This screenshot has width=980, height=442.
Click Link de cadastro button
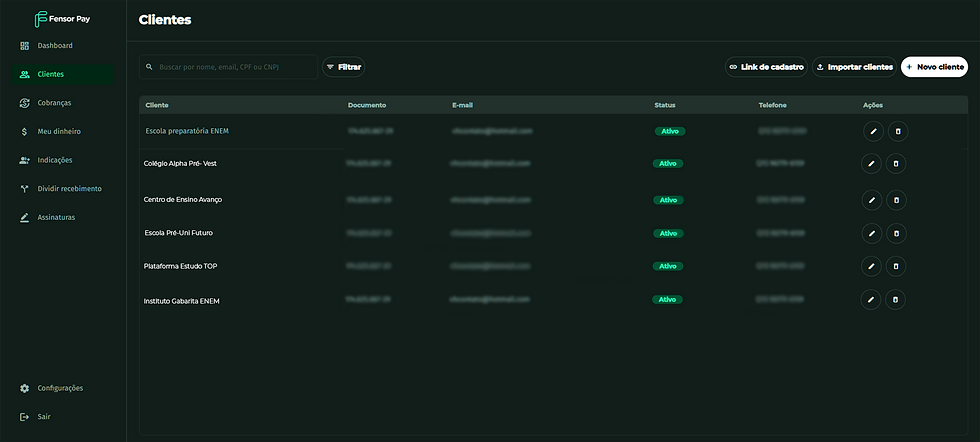[x=766, y=67]
